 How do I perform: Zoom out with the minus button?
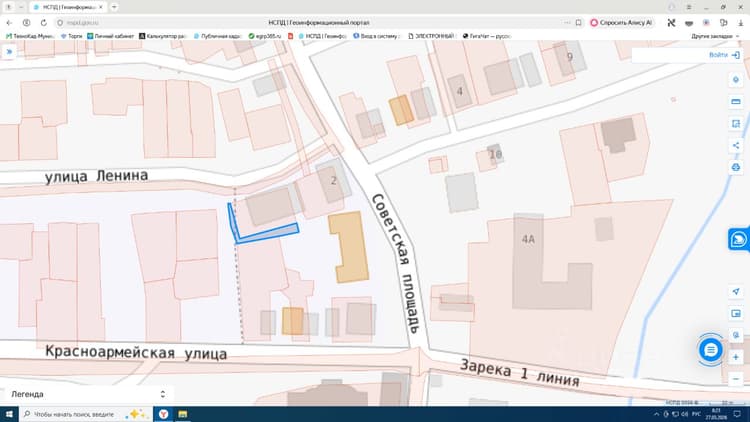click(736, 379)
